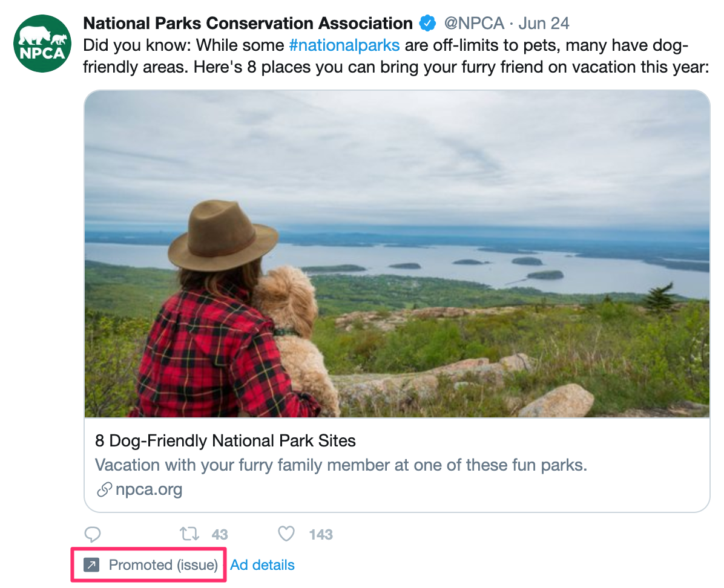Click the Promoted (issue) label

(163, 565)
